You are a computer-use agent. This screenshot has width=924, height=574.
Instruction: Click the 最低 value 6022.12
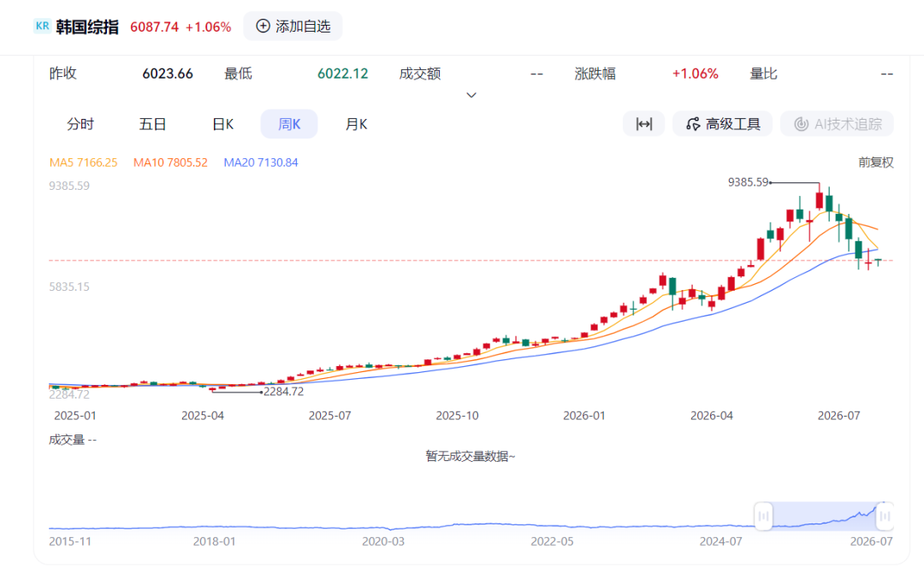pyautogui.click(x=342, y=74)
